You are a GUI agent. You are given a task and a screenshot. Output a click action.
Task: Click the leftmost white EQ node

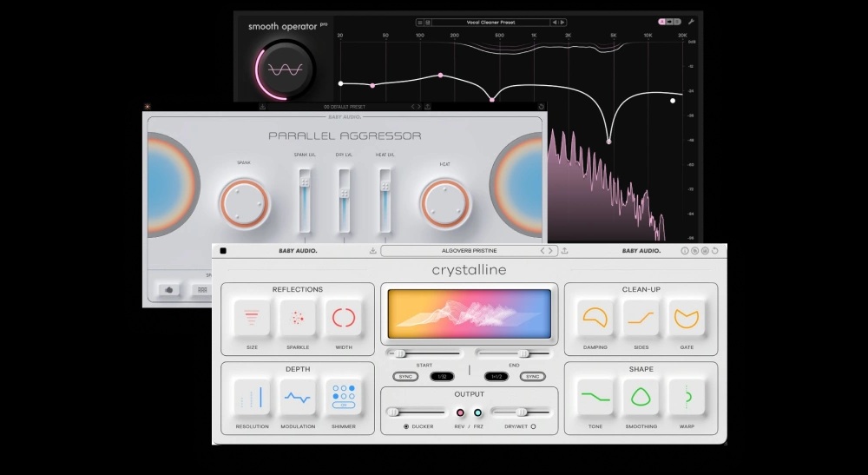(x=340, y=83)
